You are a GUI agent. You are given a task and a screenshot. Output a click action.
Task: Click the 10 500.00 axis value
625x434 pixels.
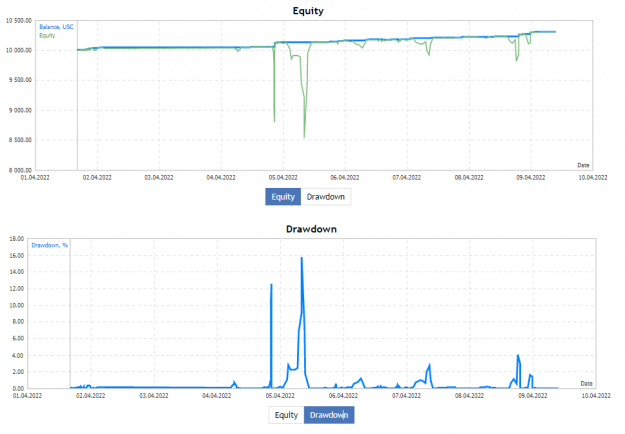tap(19, 21)
